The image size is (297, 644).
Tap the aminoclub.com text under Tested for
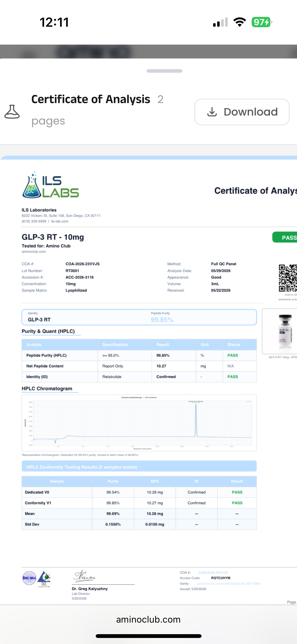click(x=34, y=251)
